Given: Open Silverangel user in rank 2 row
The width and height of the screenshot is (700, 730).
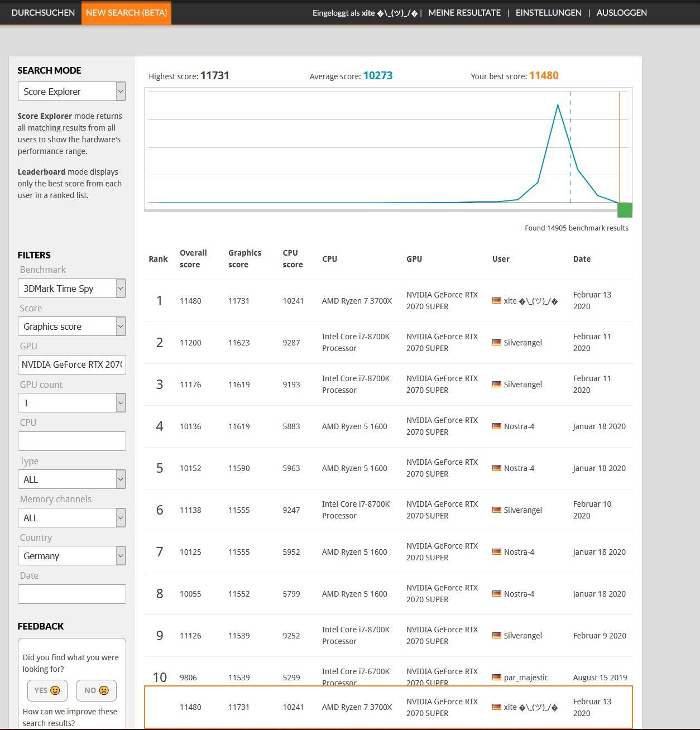Looking at the screenshot, I should pos(522,343).
